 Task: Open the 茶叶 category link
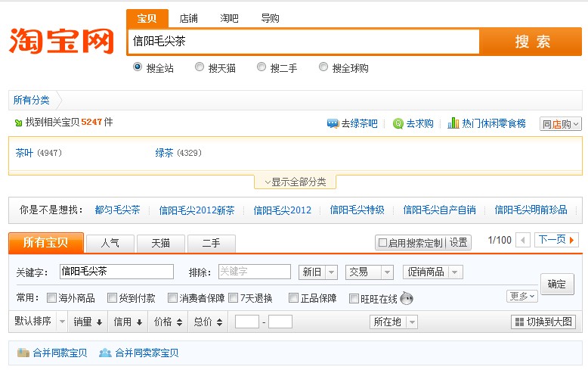[24, 153]
